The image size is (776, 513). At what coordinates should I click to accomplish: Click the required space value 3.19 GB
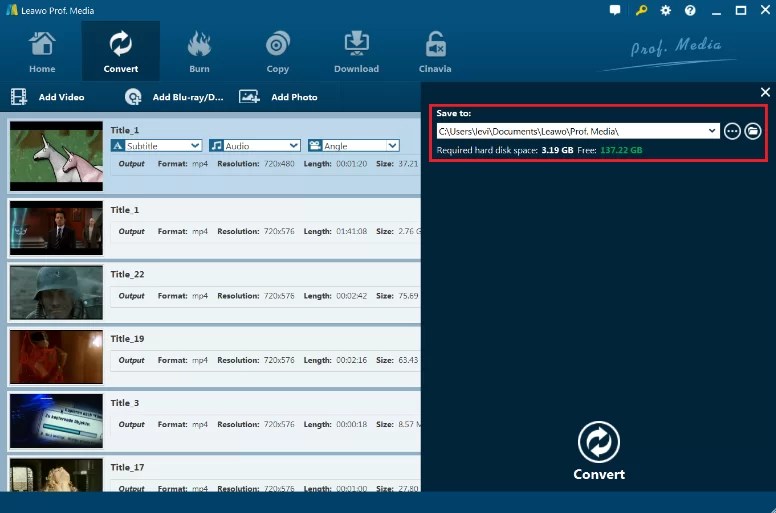(x=557, y=150)
